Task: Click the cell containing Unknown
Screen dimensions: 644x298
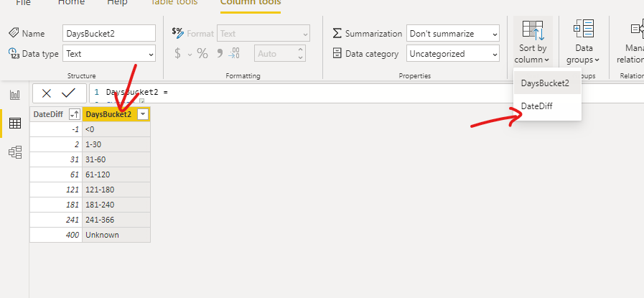Action: coord(116,235)
